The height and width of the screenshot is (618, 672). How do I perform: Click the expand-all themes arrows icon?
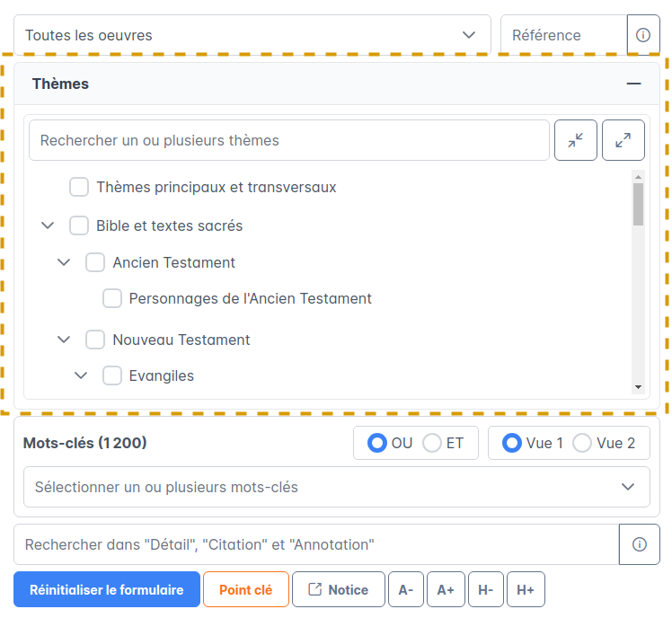[623, 140]
